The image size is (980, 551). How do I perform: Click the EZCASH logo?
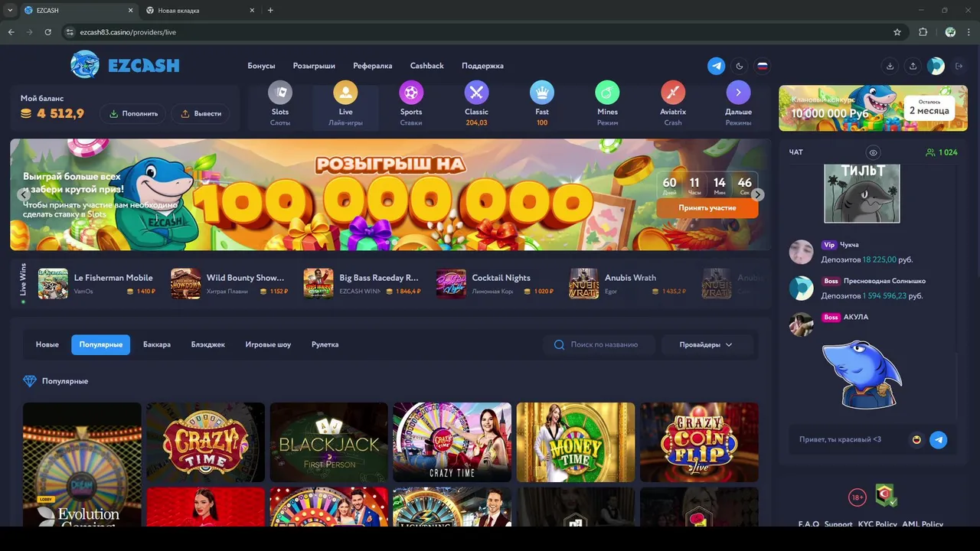tap(125, 65)
